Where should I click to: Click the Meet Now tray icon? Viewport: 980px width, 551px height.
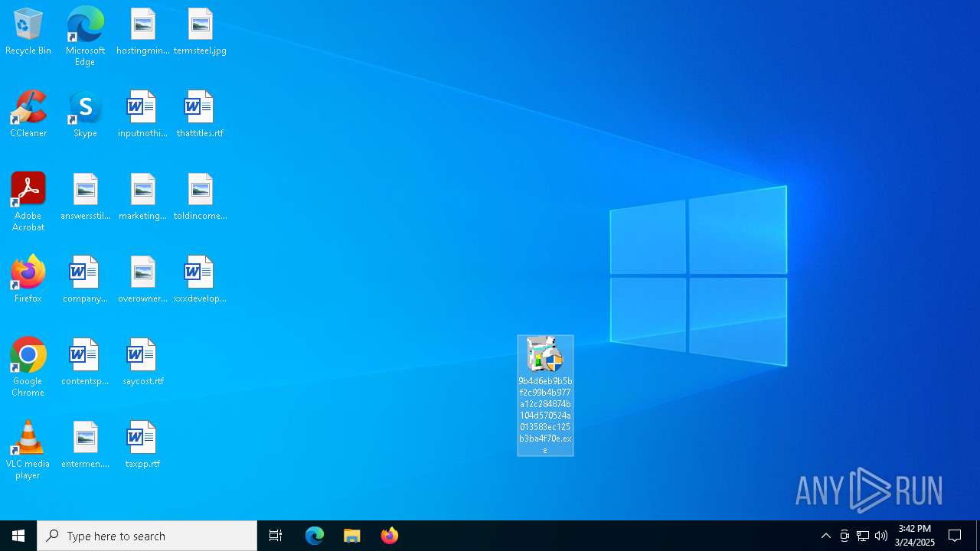click(844, 536)
